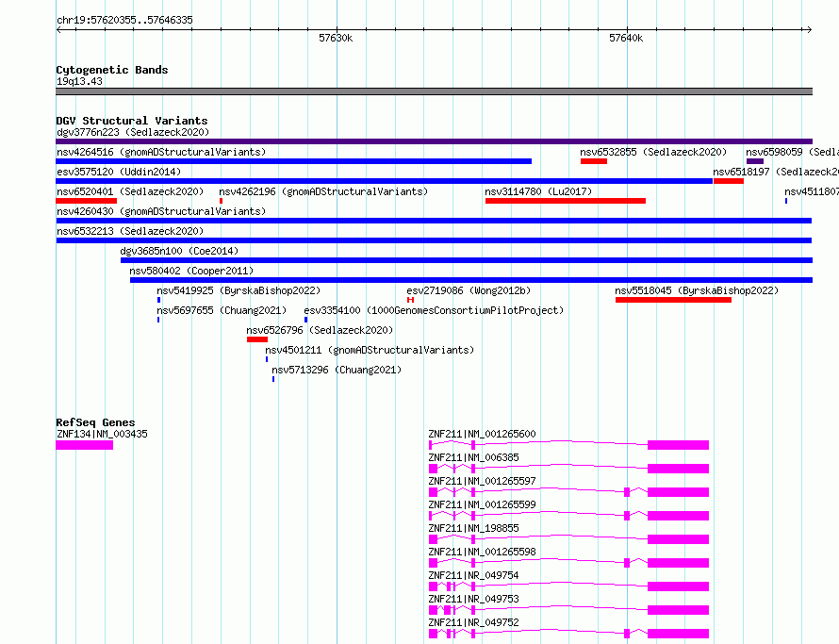Image resolution: width=839 pixels, height=644 pixels.
Task: Click the nsv5697655 (Chuang2021) label
Action: tap(222, 310)
